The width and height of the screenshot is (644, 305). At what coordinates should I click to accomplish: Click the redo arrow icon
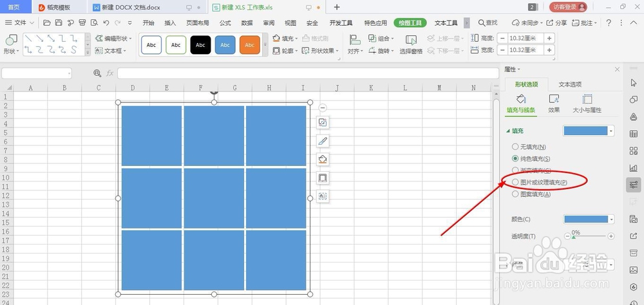[118, 23]
